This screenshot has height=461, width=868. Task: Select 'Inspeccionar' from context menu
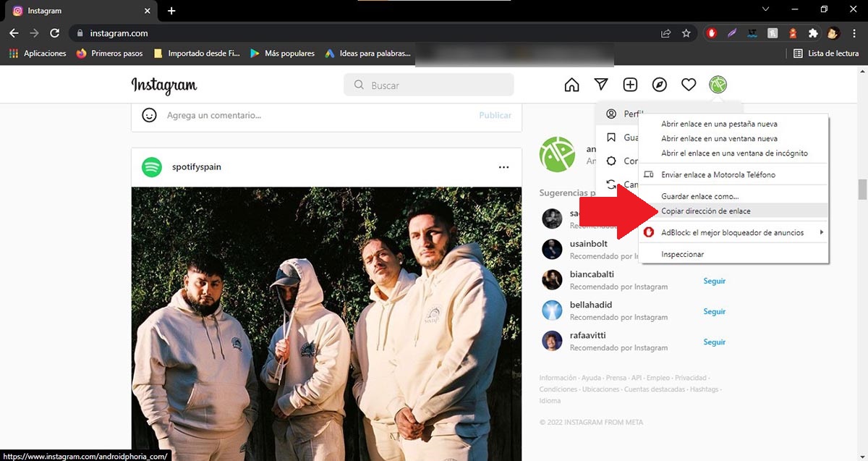(682, 254)
